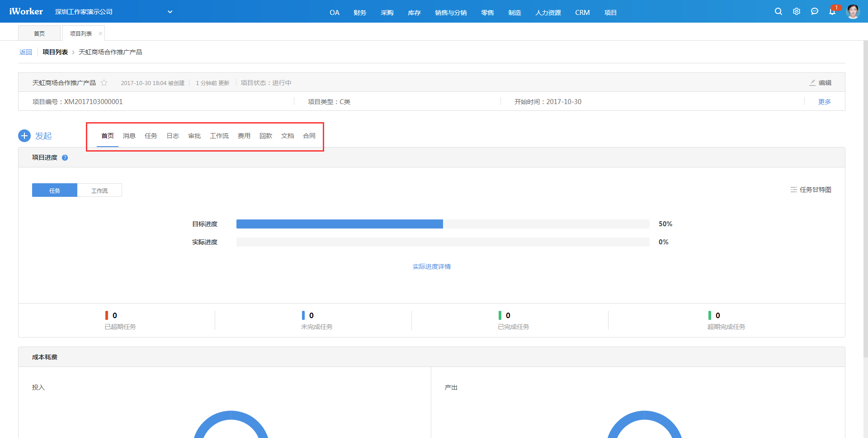The height and width of the screenshot is (438, 868).
Task: Open the 项目 menu
Action: coord(610,13)
